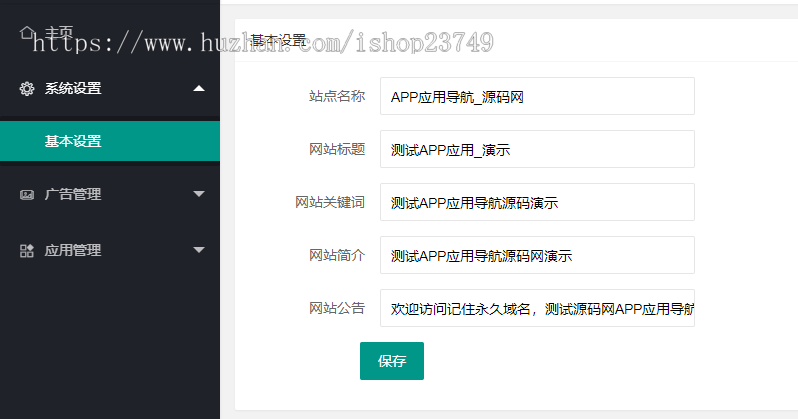Focus the 网站公告 announcement field

click(537, 308)
